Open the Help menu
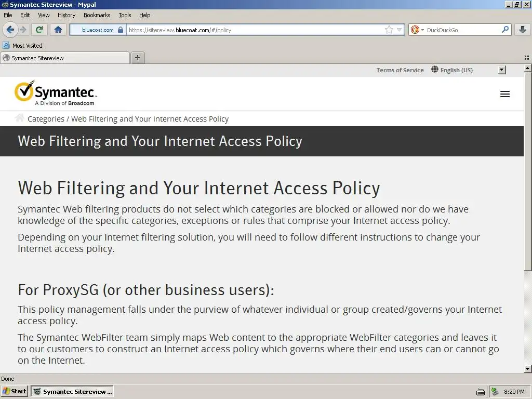 [x=144, y=15]
